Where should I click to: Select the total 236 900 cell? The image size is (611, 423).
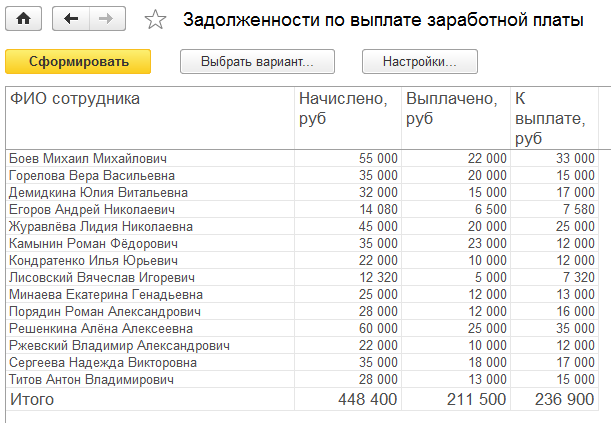[554, 399]
